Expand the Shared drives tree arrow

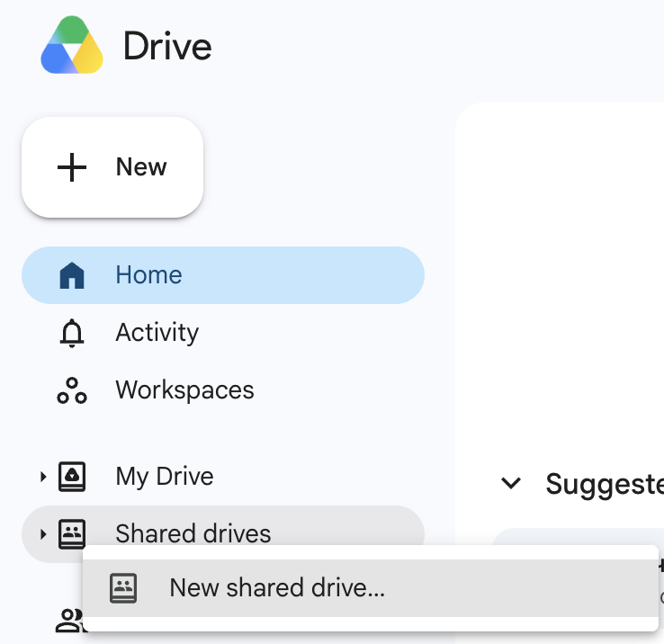[43, 534]
